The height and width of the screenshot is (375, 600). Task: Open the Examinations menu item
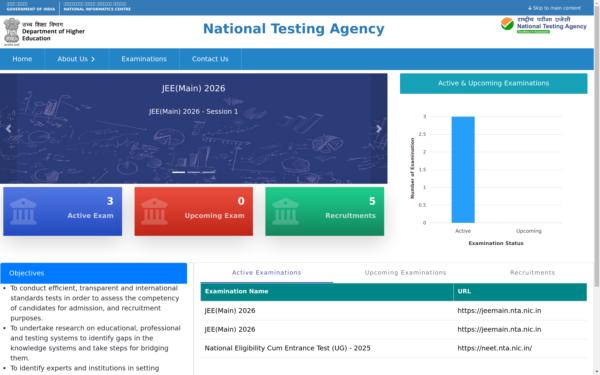pos(144,59)
